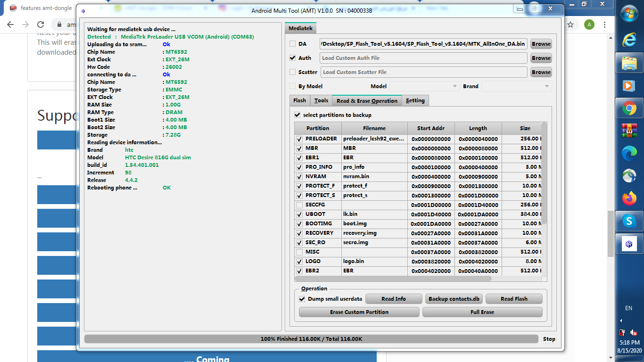This screenshot has width=644, height=362.
Task: Click the DA file path field
Action: point(423,44)
